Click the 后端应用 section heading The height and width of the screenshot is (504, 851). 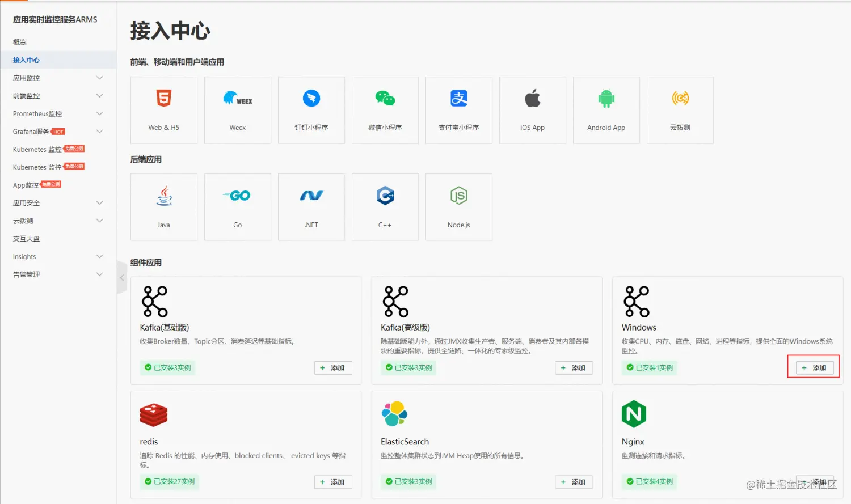pos(146,159)
